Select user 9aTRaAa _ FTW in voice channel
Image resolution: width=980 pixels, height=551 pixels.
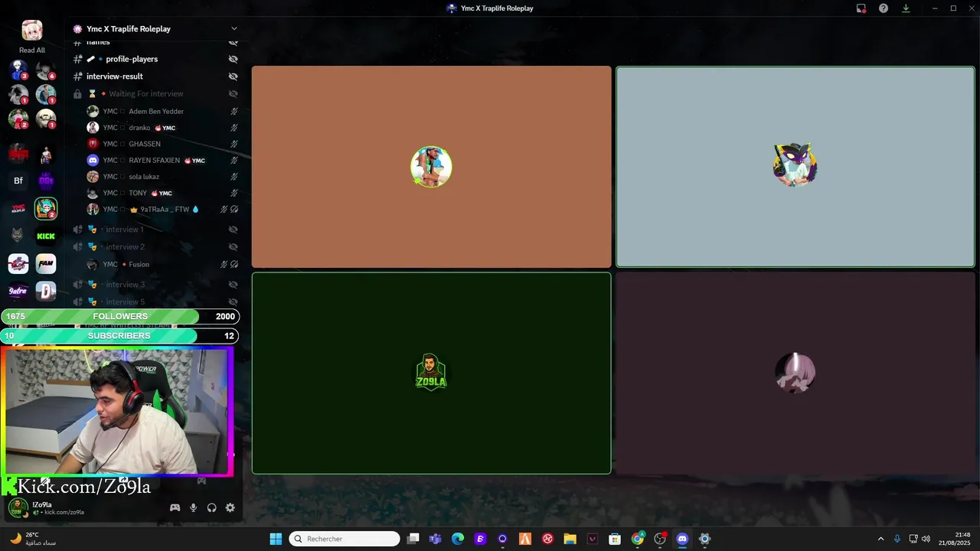[163, 210]
